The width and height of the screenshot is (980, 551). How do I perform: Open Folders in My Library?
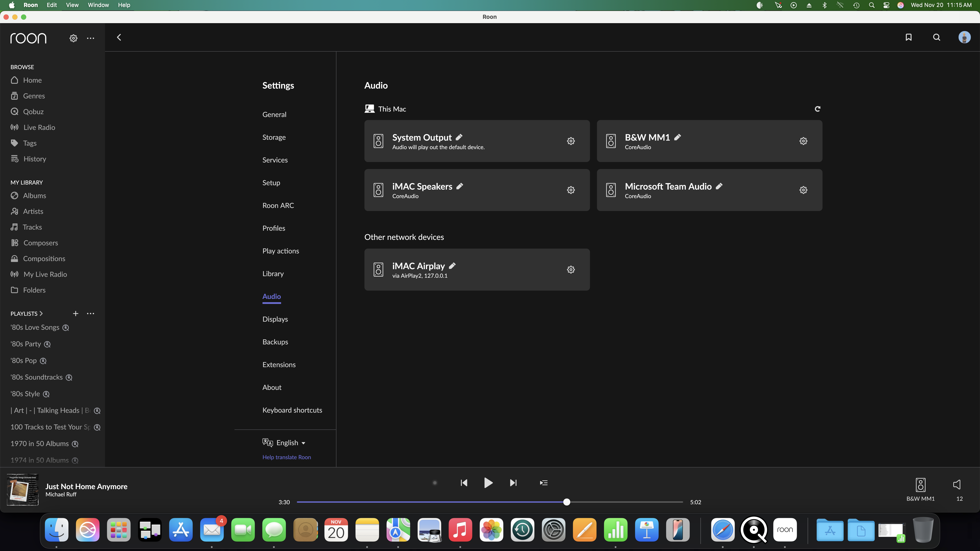click(28, 290)
